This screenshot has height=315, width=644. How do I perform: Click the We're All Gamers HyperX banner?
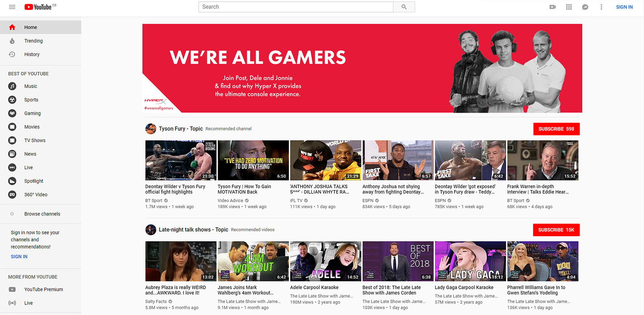click(362, 68)
